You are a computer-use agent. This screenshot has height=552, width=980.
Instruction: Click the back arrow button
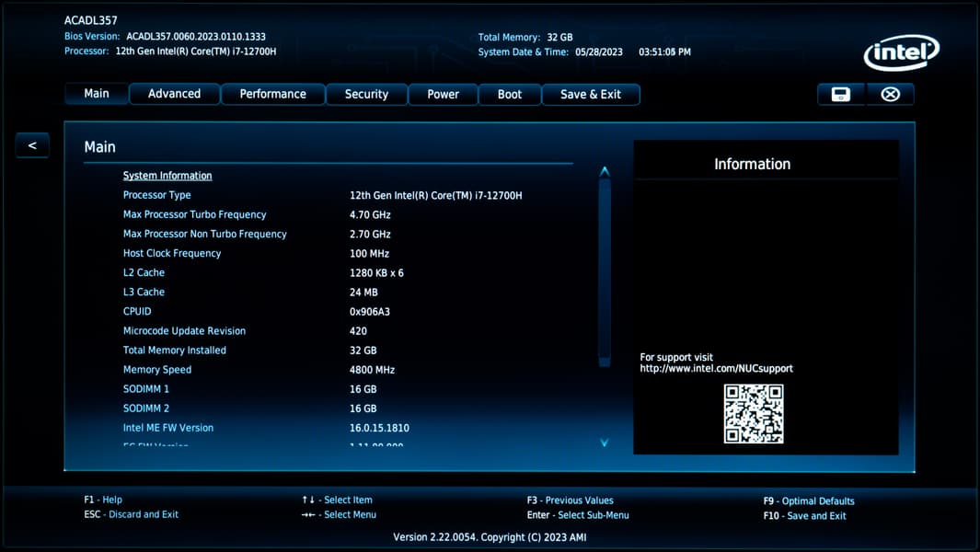click(x=32, y=145)
